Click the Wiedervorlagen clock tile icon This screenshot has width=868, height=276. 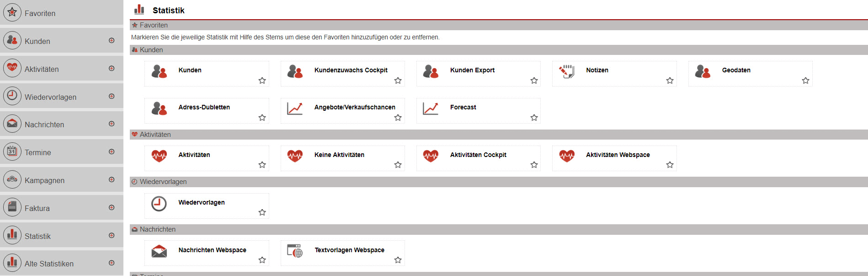(159, 204)
